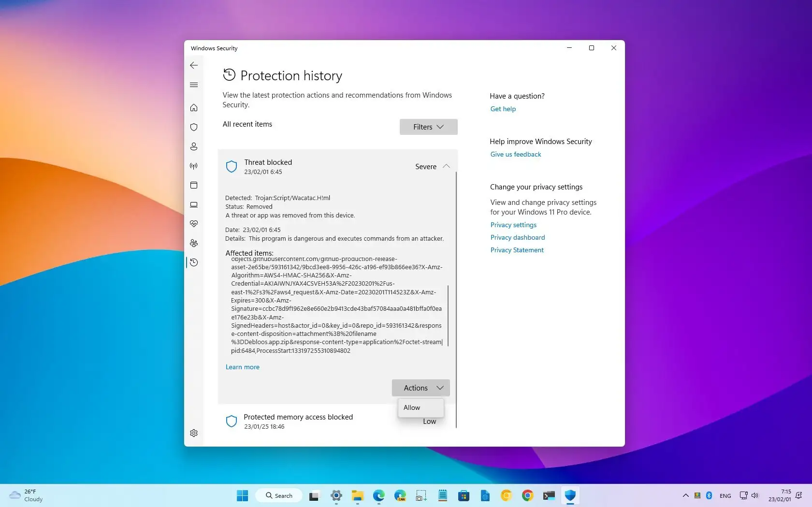
Task: Open Device performance & health page
Action: 194,224
